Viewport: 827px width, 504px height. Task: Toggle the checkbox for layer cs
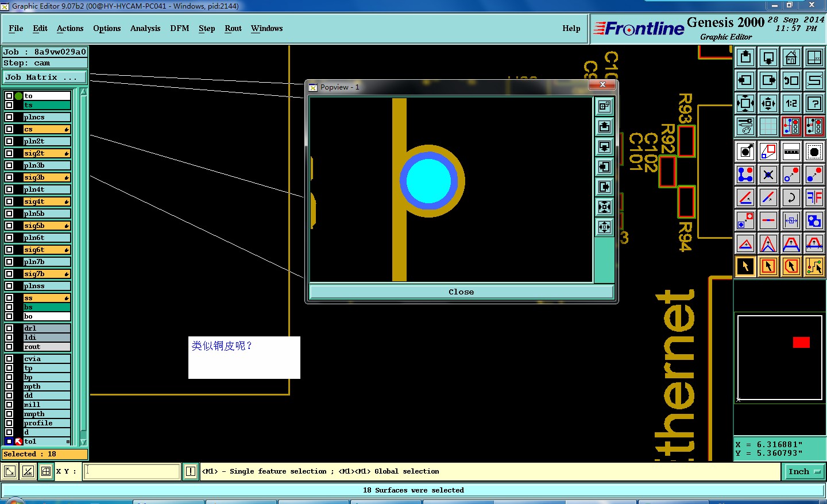coord(9,129)
